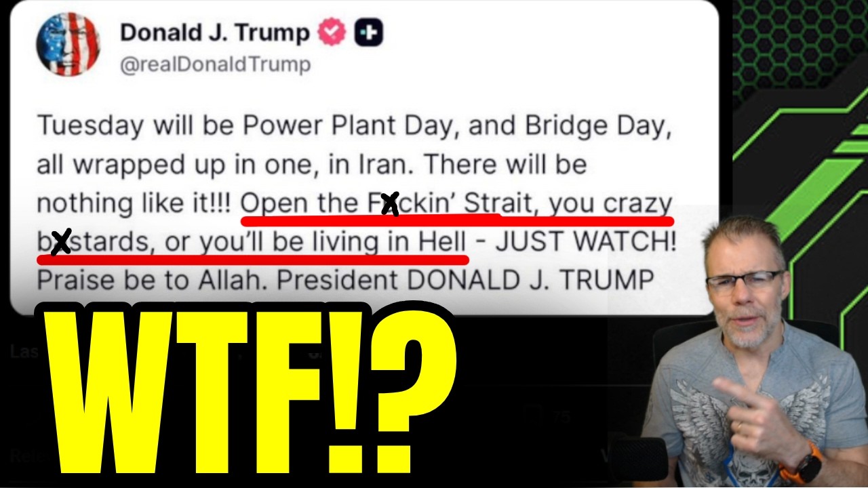Screen dimensions: 868x488
Task: Click the man's eyeglasses
Action: [745, 279]
